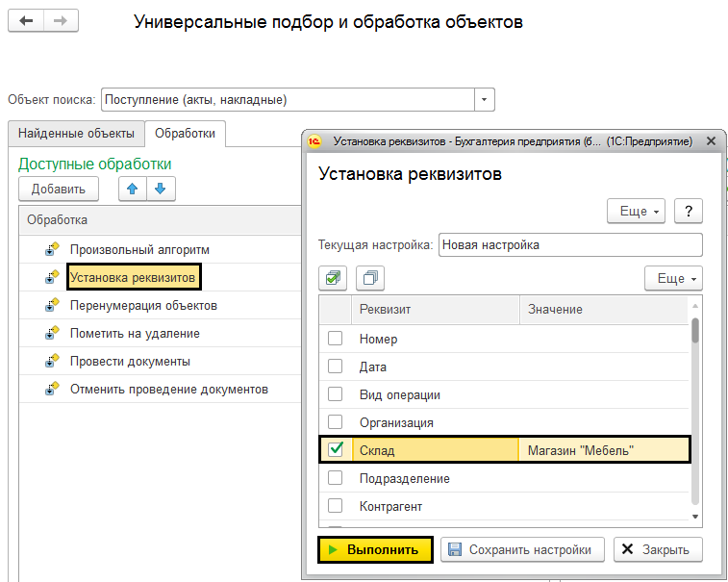The height and width of the screenshot is (582, 728).
Task: Uncheck all attributes icon button
Action: point(370,278)
